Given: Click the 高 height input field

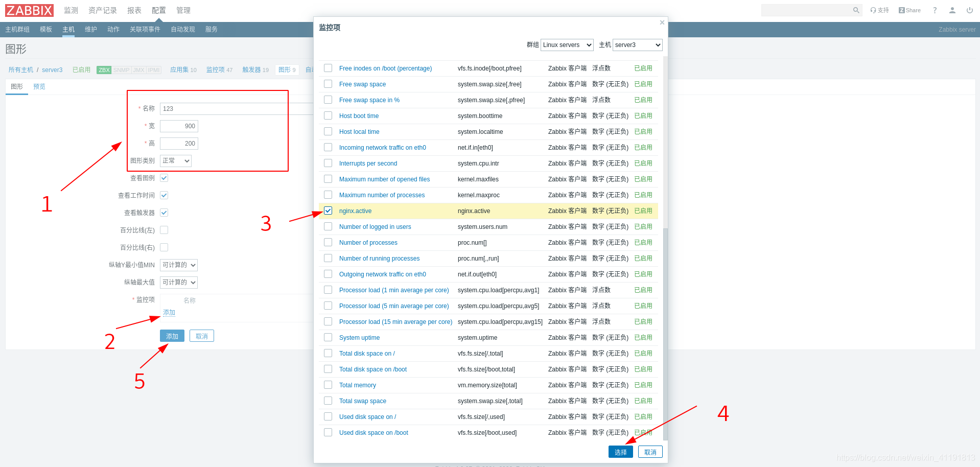Looking at the screenshot, I should (x=179, y=144).
